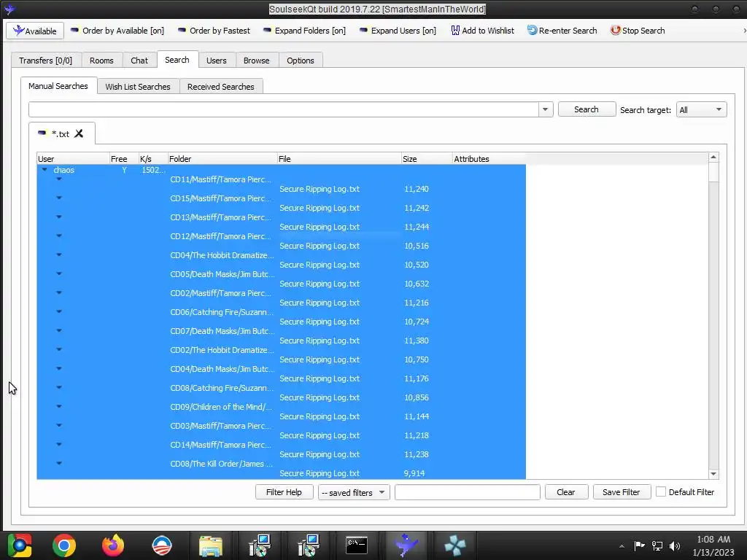Sort results by Size column
747x560 pixels.
[426, 158]
